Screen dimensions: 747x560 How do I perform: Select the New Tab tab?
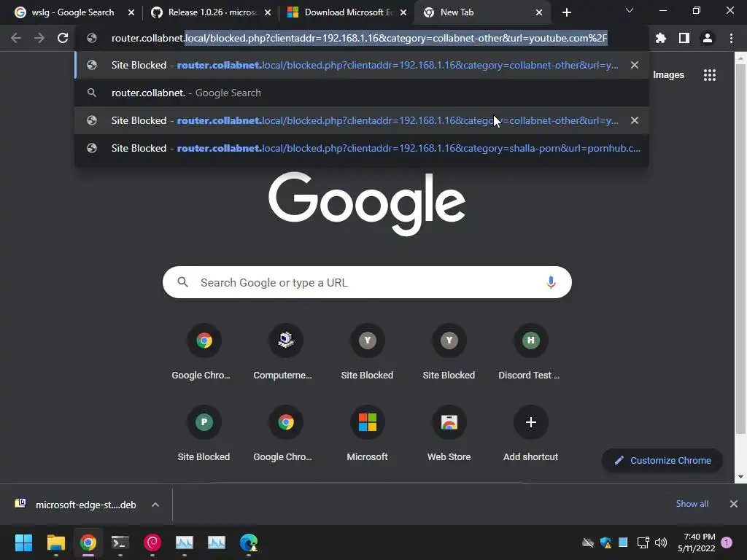coord(483,12)
